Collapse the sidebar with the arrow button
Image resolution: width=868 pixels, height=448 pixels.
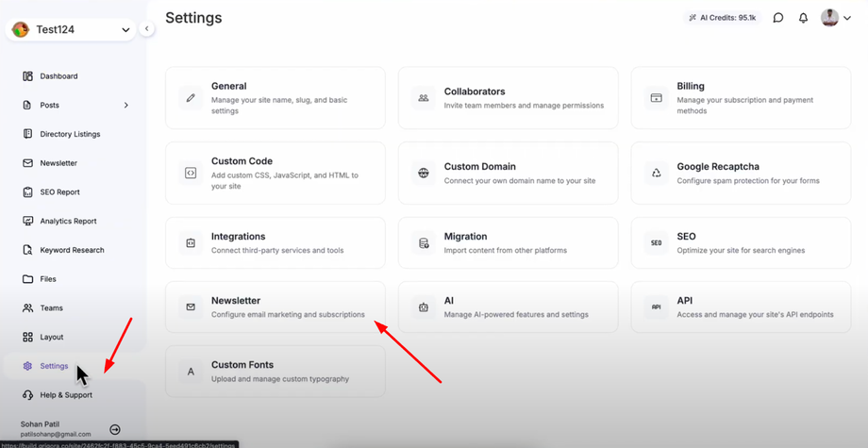(147, 29)
